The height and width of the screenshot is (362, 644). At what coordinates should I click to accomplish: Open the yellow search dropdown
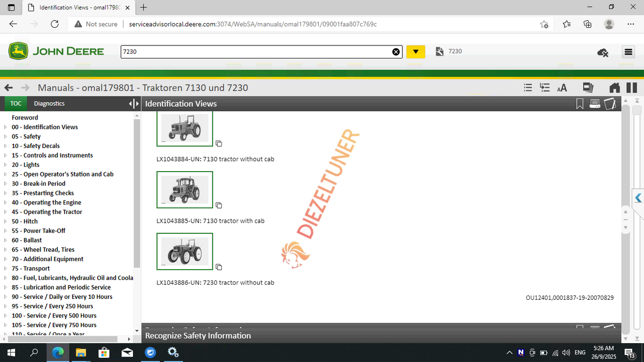416,51
